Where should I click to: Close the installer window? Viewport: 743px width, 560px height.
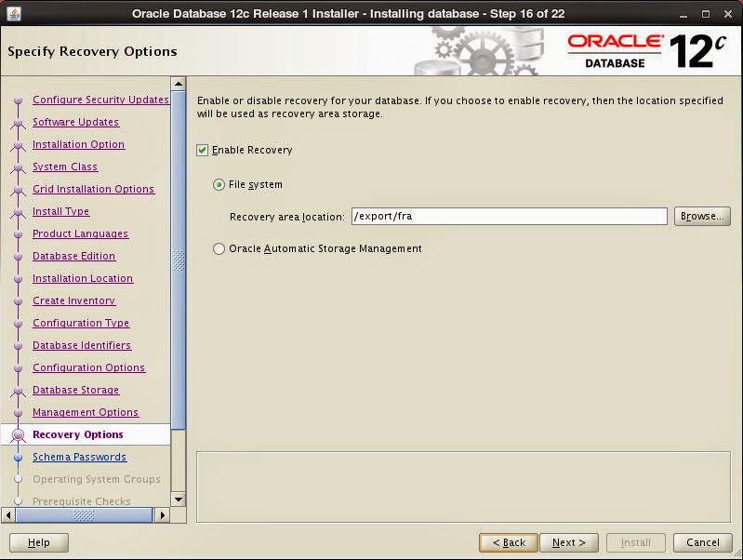coord(728,14)
